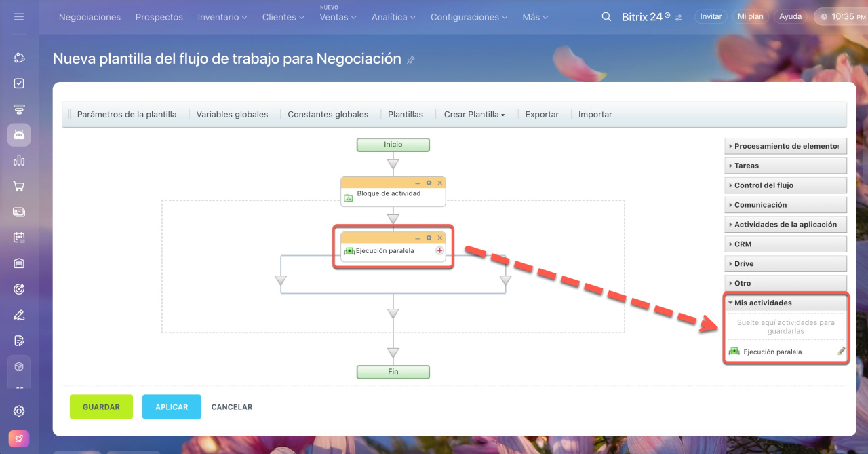
Task: Open the Más menu
Action: (x=536, y=17)
